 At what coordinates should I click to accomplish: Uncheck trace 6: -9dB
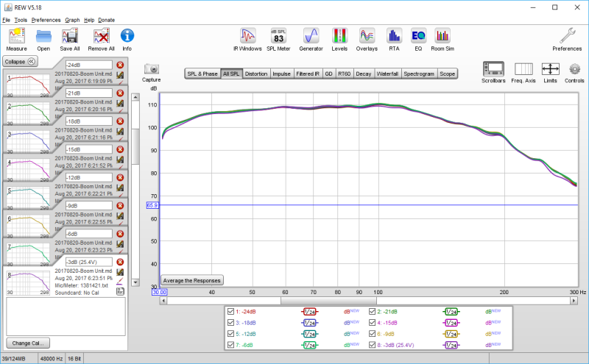pos(373,334)
